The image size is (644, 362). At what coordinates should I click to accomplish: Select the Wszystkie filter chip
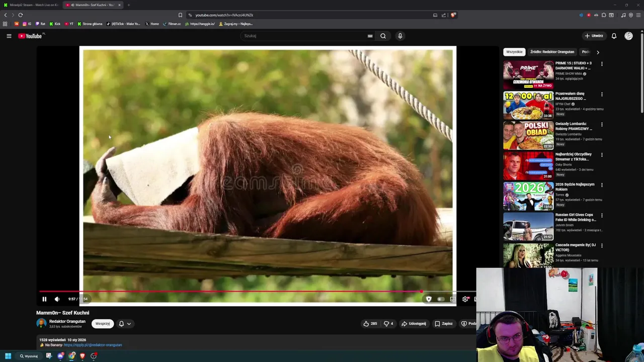click(514, 52)
